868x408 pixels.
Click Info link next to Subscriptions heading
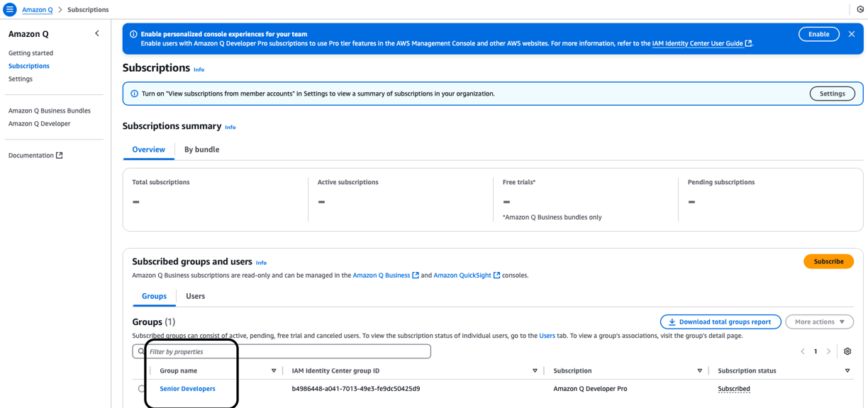click(x=199, y=69)
